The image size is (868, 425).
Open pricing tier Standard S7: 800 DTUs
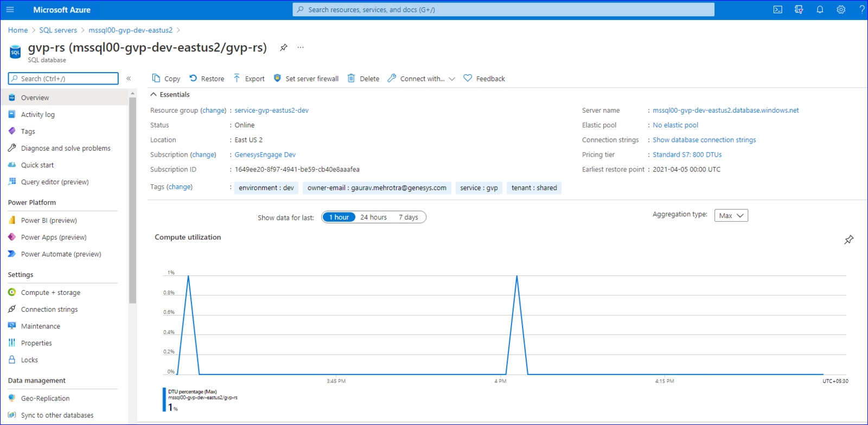(687, 155)
